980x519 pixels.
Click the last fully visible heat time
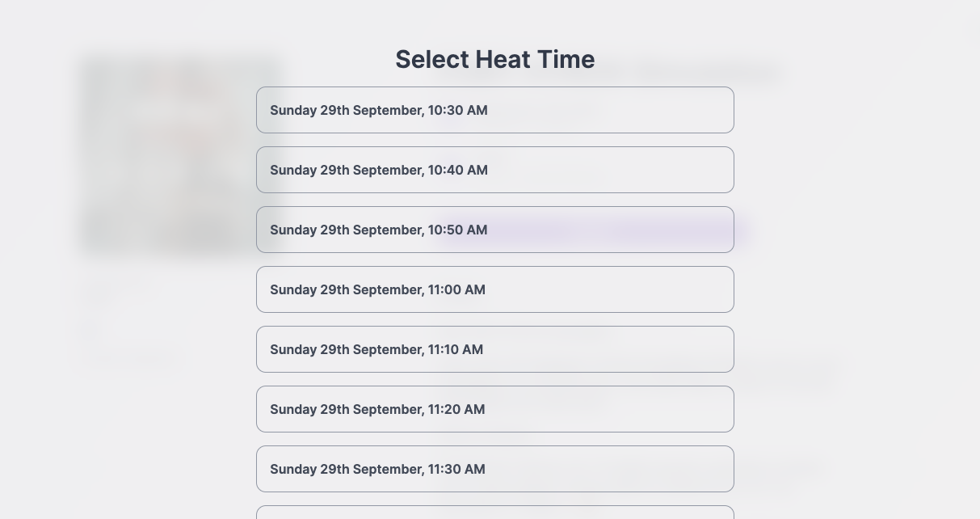494,469
